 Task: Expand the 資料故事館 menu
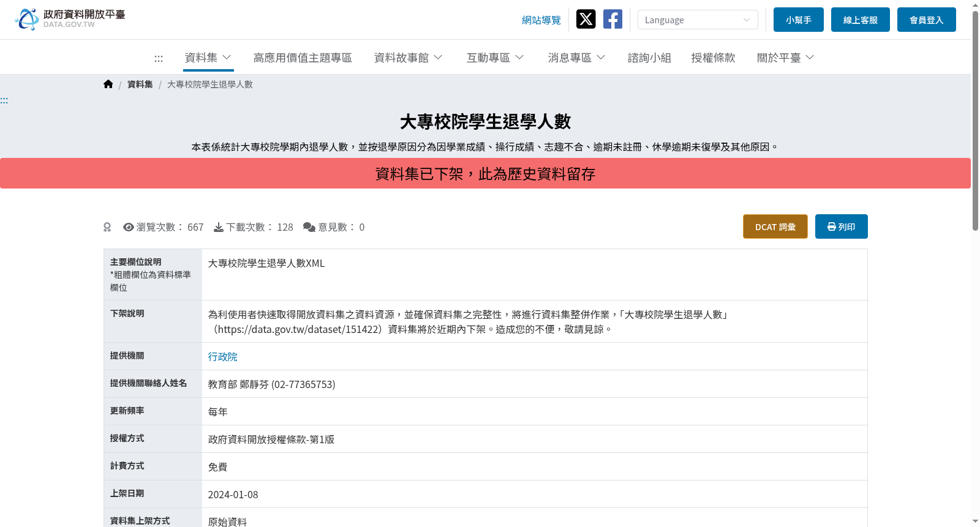tap(409, 58)
